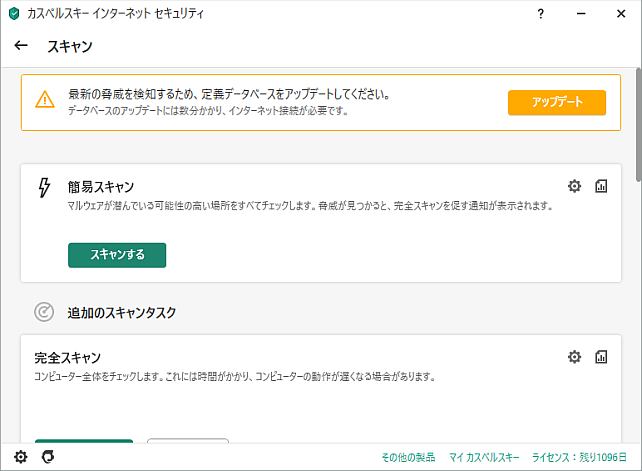Open help with the question mark icon
Viewport: 642px width, 471px height.
540,14
